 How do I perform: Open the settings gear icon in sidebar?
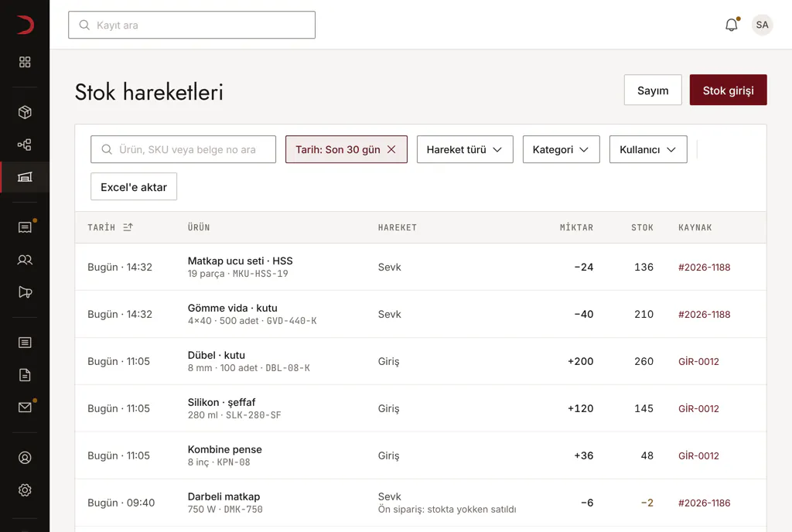coord(25,490)
